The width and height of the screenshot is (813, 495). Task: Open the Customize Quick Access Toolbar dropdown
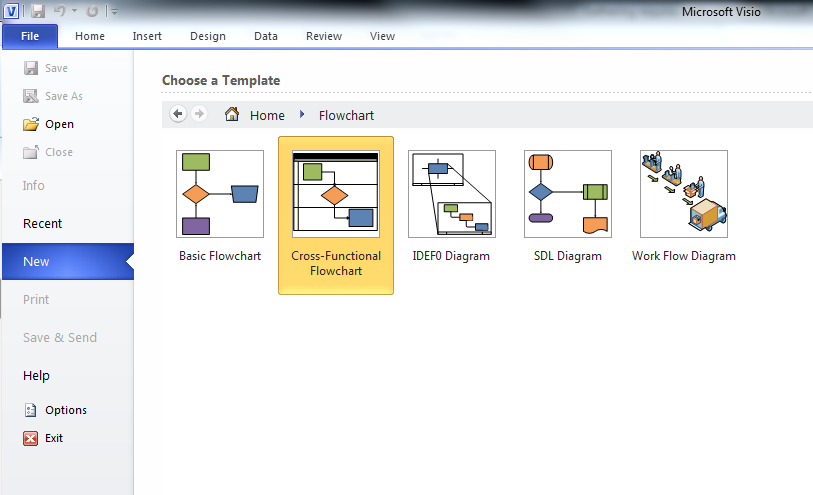tap(114, 12)
